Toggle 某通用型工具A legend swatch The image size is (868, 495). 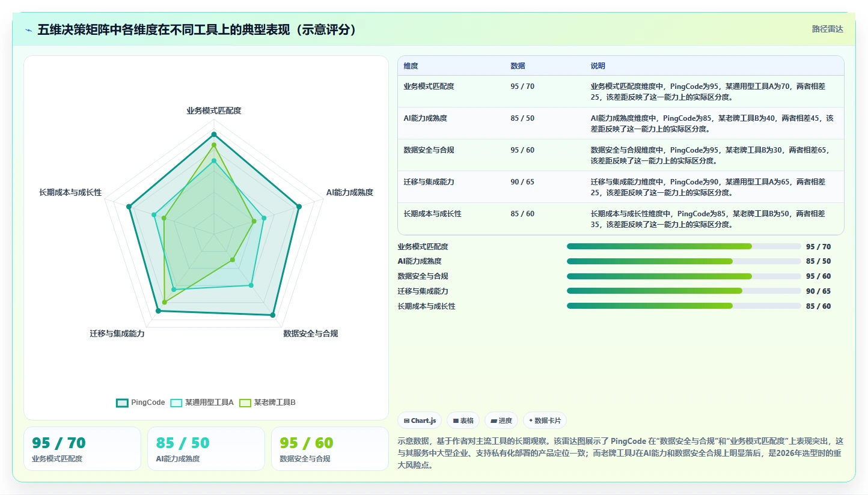click(176, 402)
